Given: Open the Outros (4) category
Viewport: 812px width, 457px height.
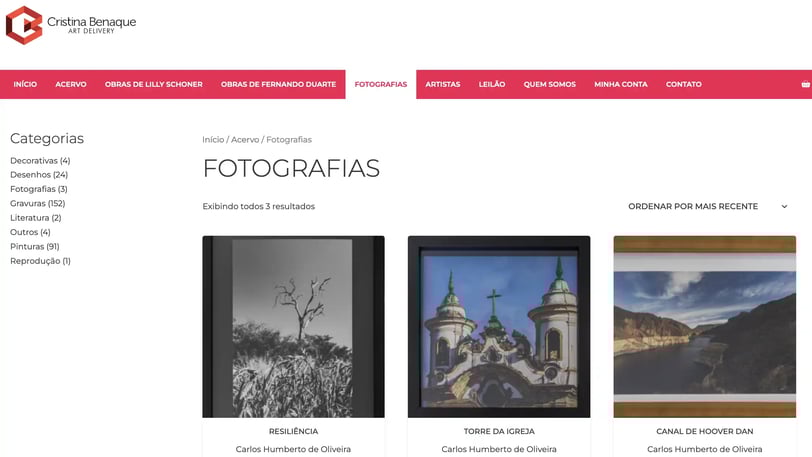Looking at the screenshot, I should 30,232.
